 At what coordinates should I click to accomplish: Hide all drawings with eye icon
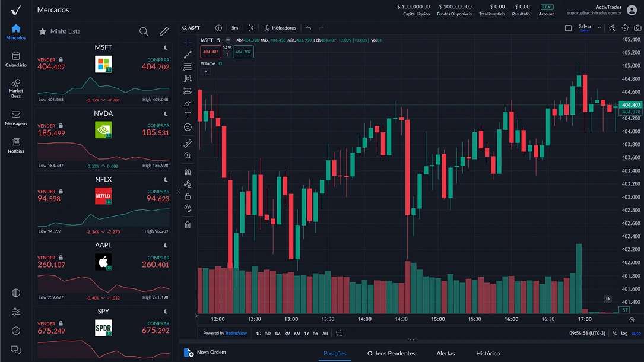[188, 208]
